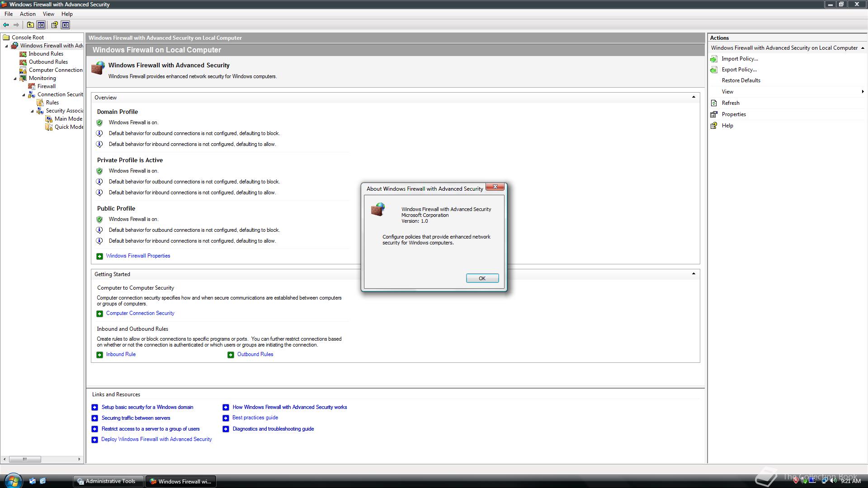Click the large firewall brick-wall globe icon in header
This screenshot has width=868, height=488.
pyautogui.click(x=98, y=68)
